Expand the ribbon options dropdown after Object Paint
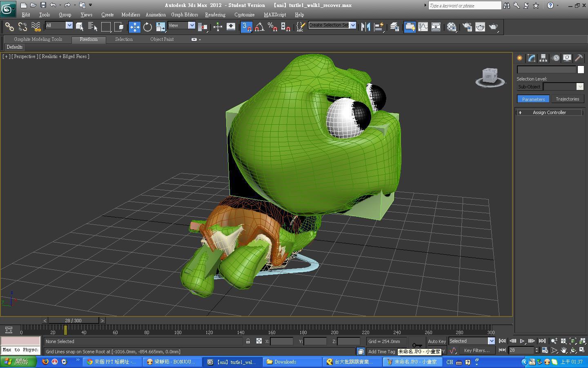 coord(196,40)
